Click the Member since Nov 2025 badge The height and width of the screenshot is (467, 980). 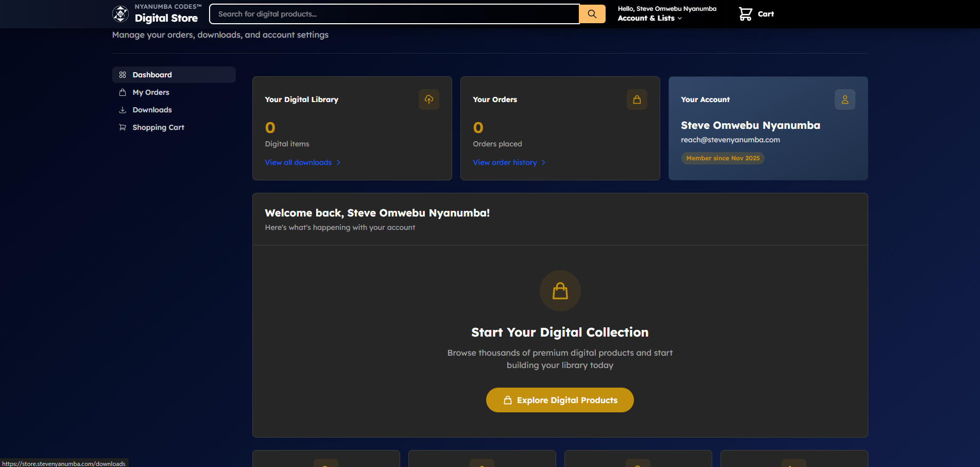click(723, 158)
